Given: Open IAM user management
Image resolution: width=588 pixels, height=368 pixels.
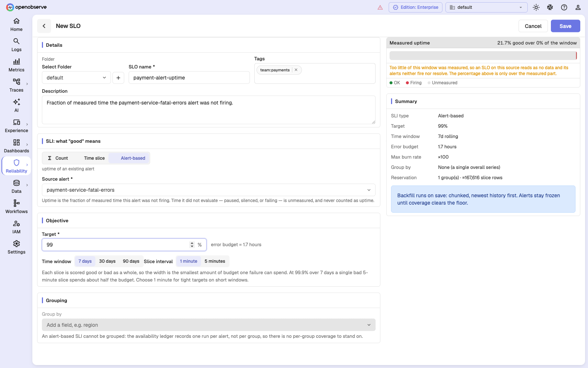Looking at the screenshot, I should click(17, 227).
